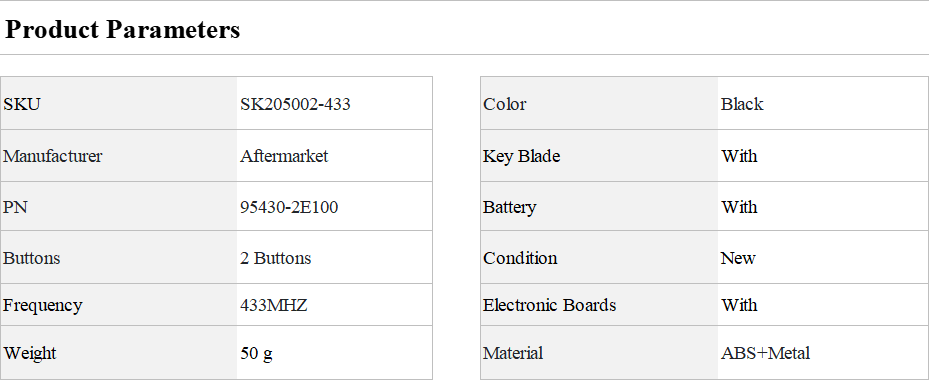This screenshot has height=380, width=929.
Task: Click the Key Blade label
Action: point(521,157)
